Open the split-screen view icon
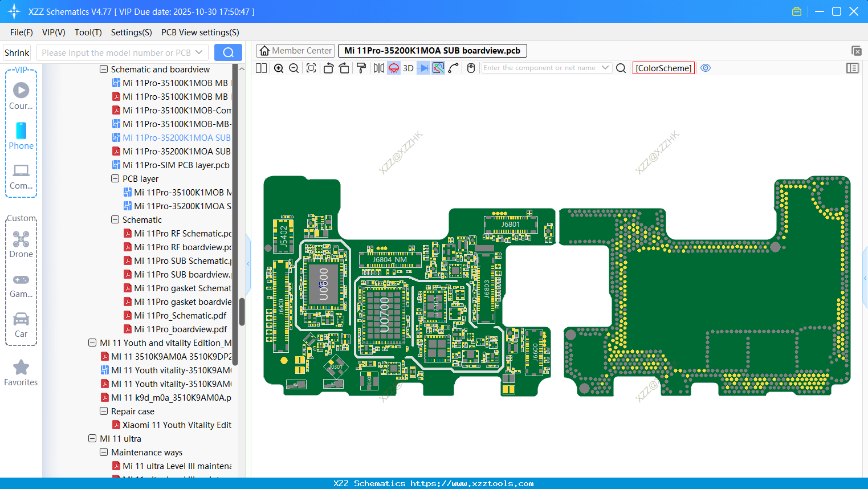Screen dimensions: 868x489 261,68
